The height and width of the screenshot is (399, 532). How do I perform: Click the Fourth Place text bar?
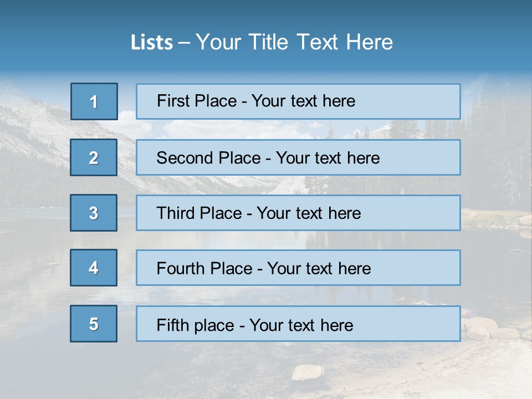pyautogui.click(x=298, y=268)
